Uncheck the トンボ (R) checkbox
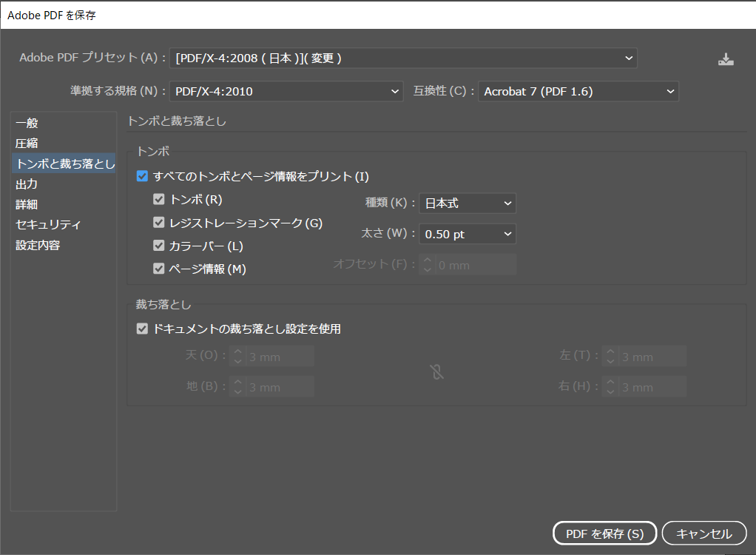The height and width of the screenshot is (555, 756). pos(158,199)
